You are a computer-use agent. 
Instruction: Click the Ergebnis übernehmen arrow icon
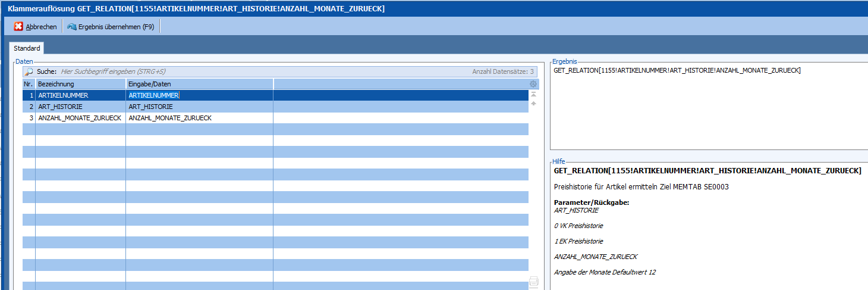point(72,27)
